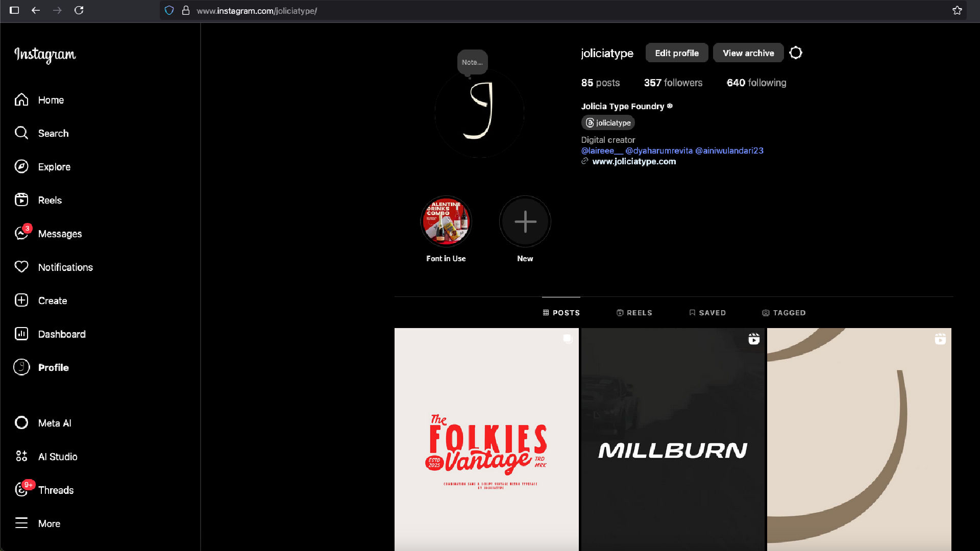Click the Home label in sidebar
The image size is (980, 551).
click(51, 100)
